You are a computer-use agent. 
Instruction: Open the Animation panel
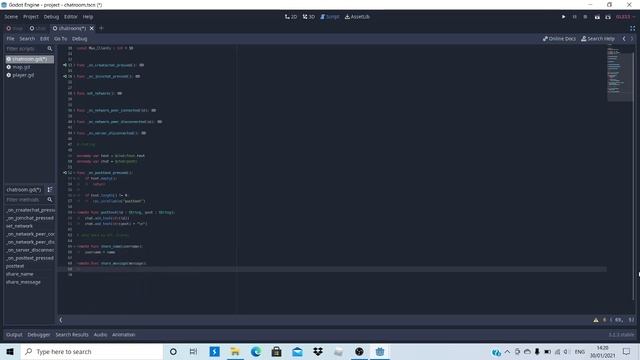pyautogui.click(x=124, y=335)
